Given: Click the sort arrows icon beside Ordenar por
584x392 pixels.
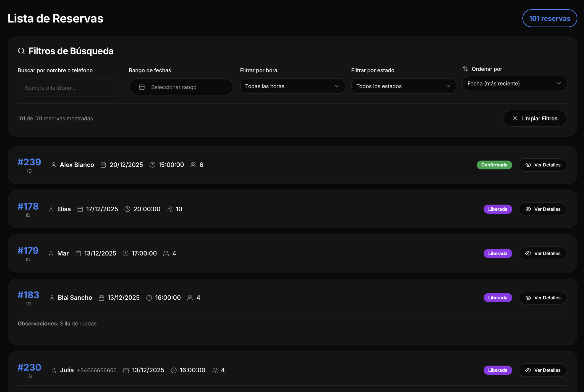Looking at the screenshot, I should tap(465, 69).
